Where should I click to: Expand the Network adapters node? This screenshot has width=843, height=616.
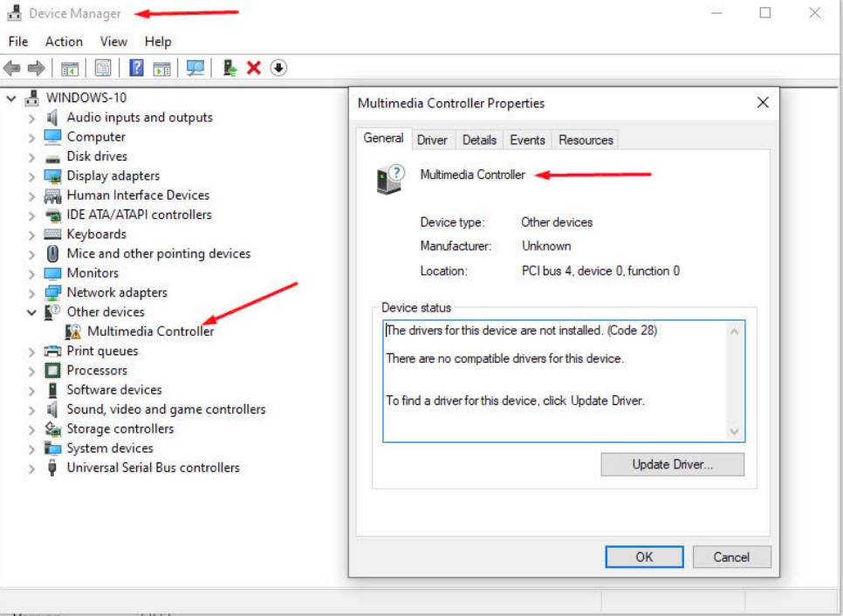click(31, 293)
